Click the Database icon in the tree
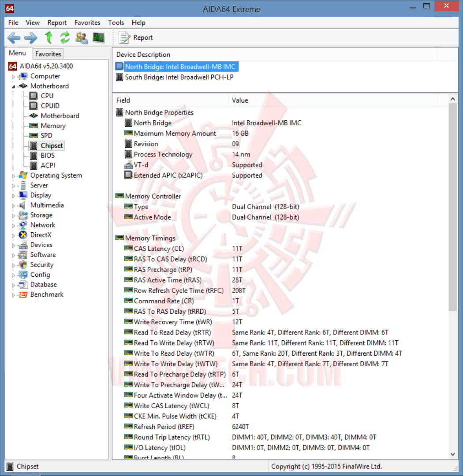The width and height of the screenshot is (463, 476). 23,285
